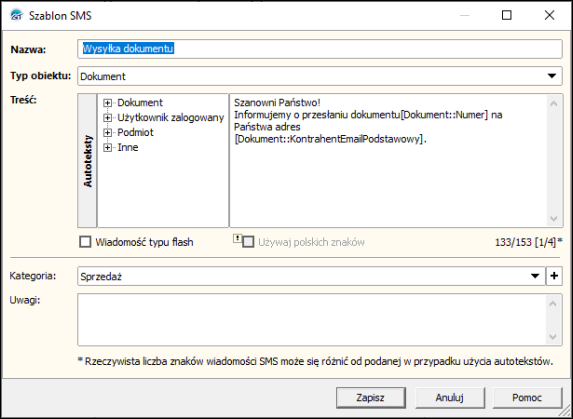Viewport: 573px width, 419px height.
Task: Save the template with Zapisz
Action: tap(371, 397)
